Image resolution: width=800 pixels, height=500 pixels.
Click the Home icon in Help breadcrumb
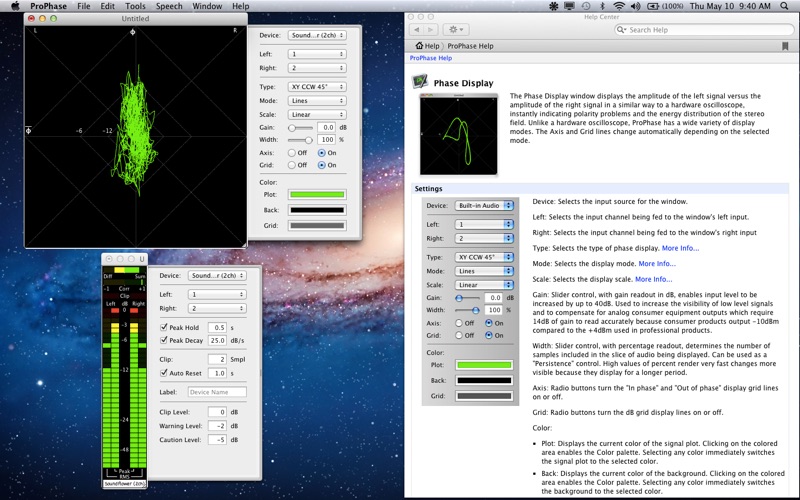point(418,46)
